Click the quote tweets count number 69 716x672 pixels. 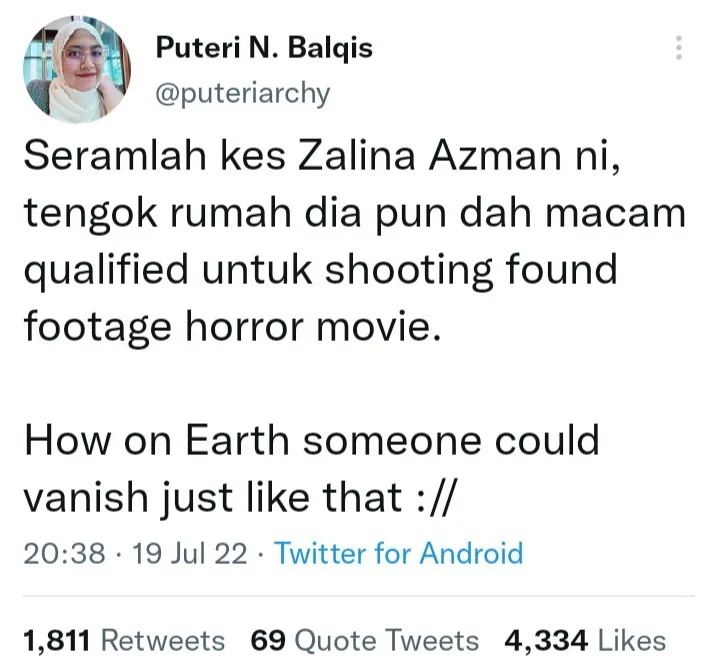[268, 641]
